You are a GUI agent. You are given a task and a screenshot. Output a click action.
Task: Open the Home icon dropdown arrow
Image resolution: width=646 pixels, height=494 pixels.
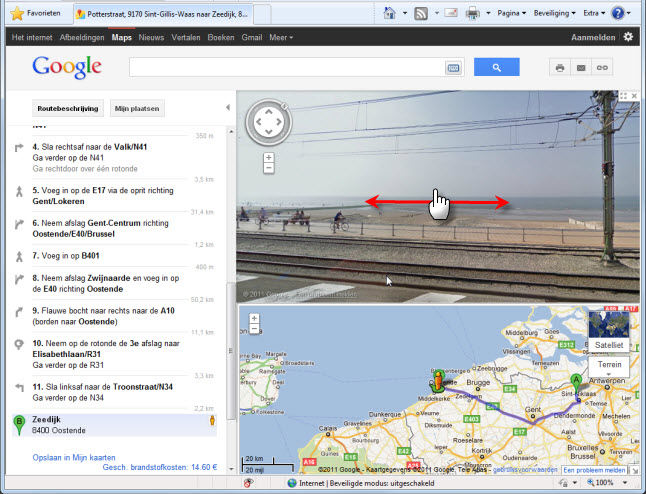click(405, 13)
